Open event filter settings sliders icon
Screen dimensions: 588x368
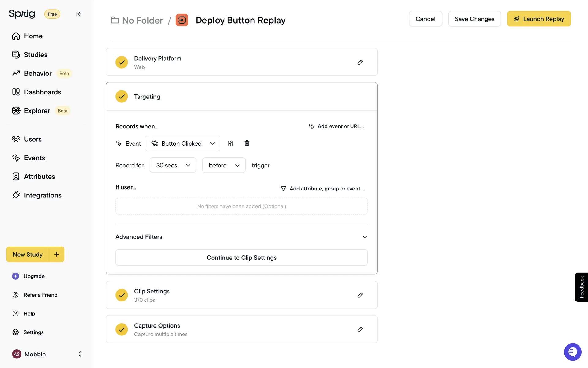coord(231,143)
